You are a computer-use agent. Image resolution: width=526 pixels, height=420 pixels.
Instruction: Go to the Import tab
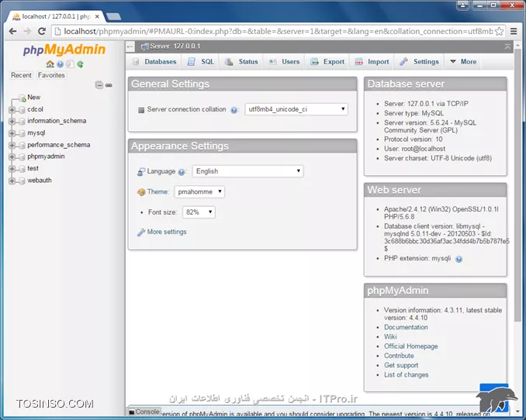point(372,62)
